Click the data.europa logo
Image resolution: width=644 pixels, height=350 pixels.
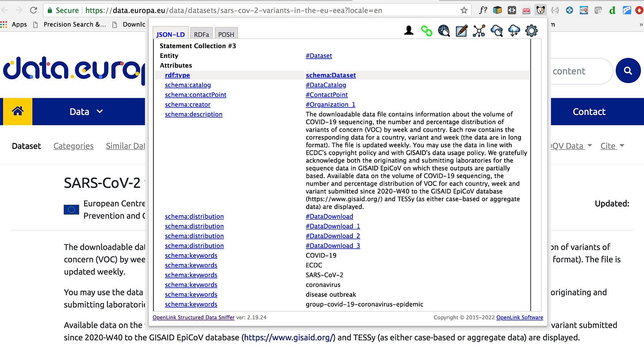point(74,71)
